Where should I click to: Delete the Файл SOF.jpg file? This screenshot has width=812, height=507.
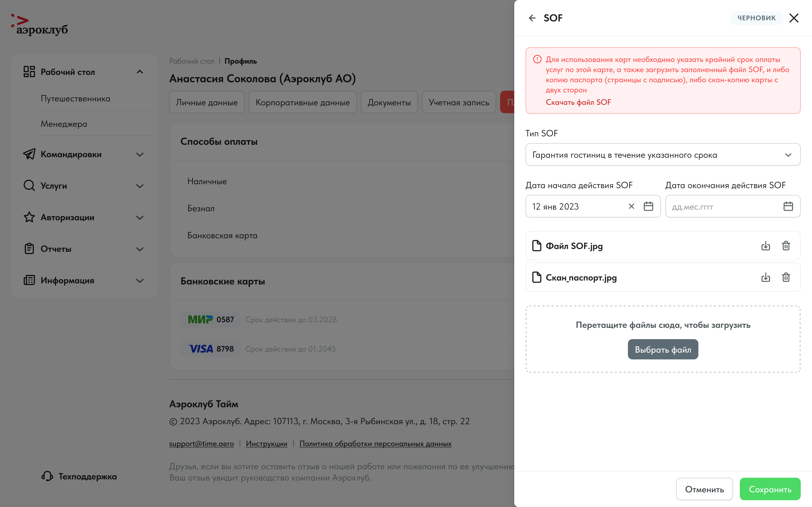click(x=786, y=246)
